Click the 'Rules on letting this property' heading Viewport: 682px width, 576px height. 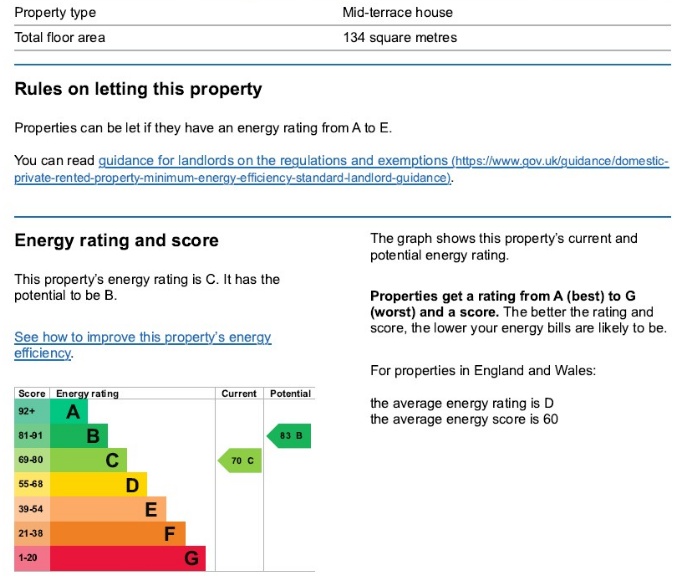click(x=138, y=89)
